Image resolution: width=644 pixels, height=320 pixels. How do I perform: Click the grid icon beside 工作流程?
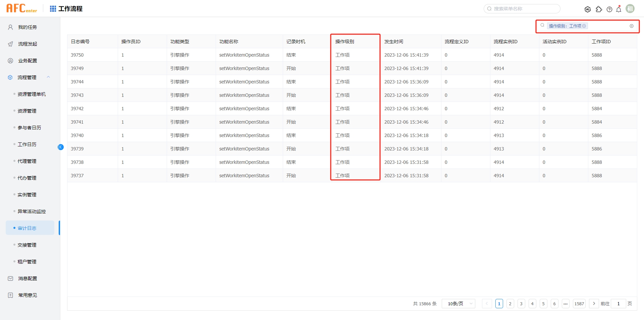click(53, 8)
